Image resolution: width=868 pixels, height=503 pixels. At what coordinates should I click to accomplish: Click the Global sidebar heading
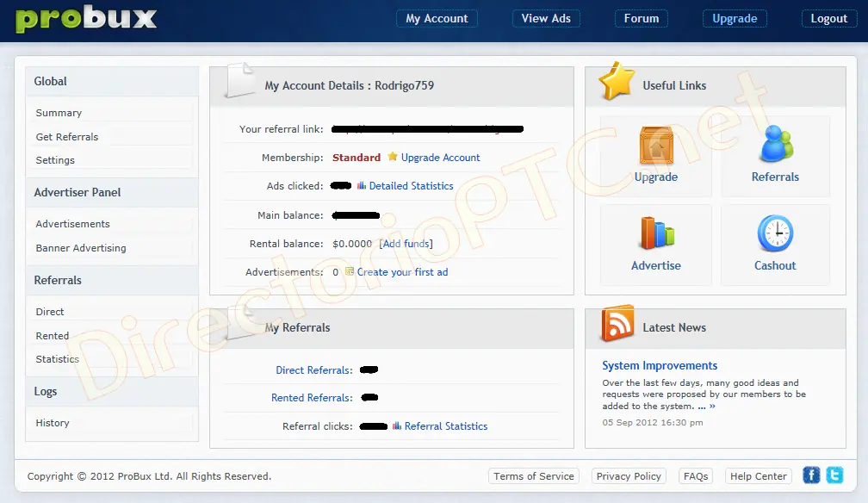(x=50, y=82)
